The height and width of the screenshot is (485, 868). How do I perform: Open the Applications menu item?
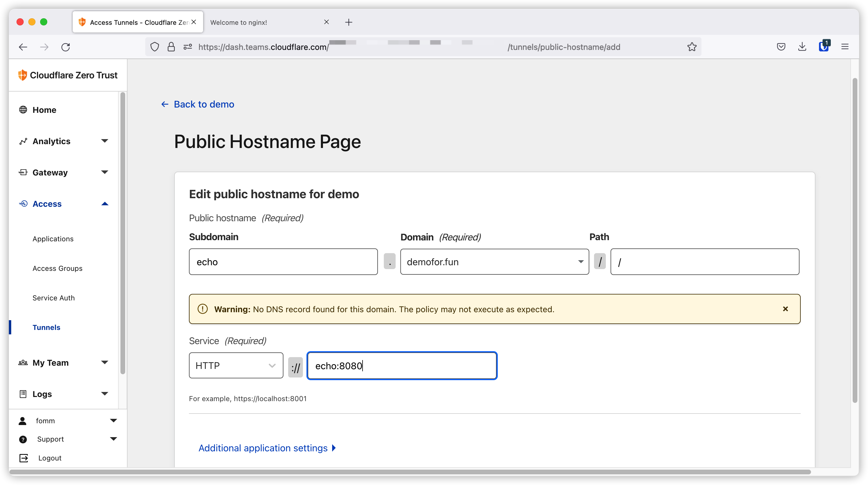click(53, 239)
